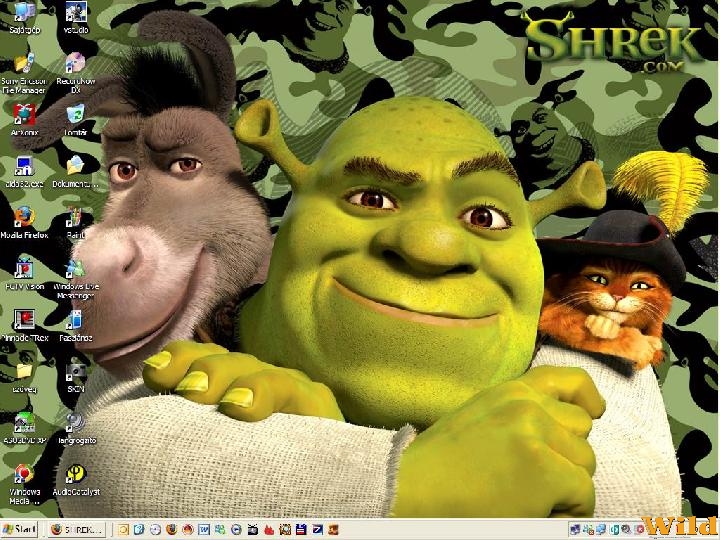This screenshot has width=720, height=540.
Task: Launch Mozilla Firefox from the desktop
Action: pyautogui.click(x=24, y=223)
